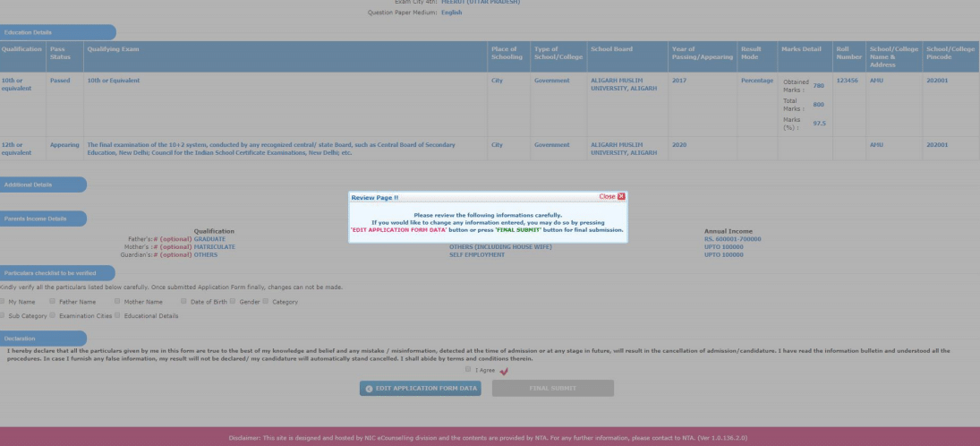The width and height of the screenshot is (980, 446).
Task: Click the red checkmark beside I Agree
Action: [504, 371]
